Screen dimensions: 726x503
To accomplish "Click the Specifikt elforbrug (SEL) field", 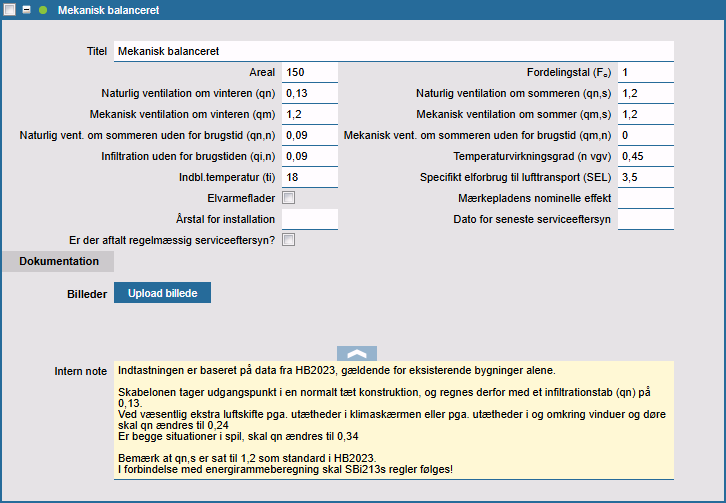I will click(x=646, y=178).
